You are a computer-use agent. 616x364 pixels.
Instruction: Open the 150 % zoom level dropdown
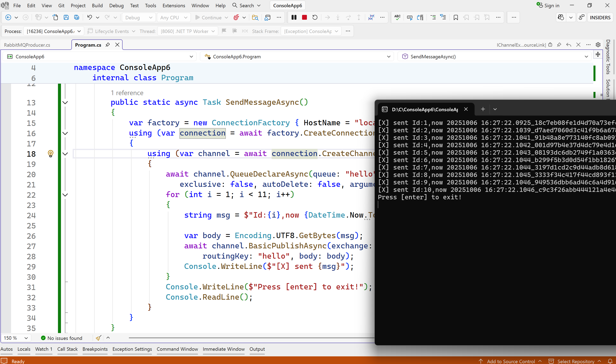16,338
